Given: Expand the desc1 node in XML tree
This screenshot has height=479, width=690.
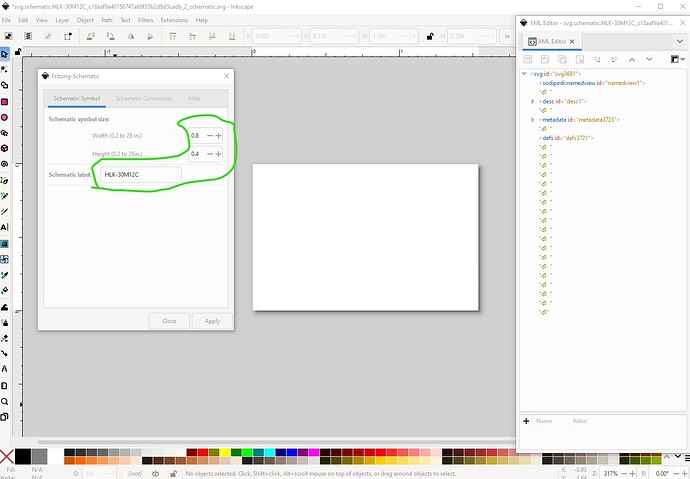Looking at the screenshot, I should point(532,101).
